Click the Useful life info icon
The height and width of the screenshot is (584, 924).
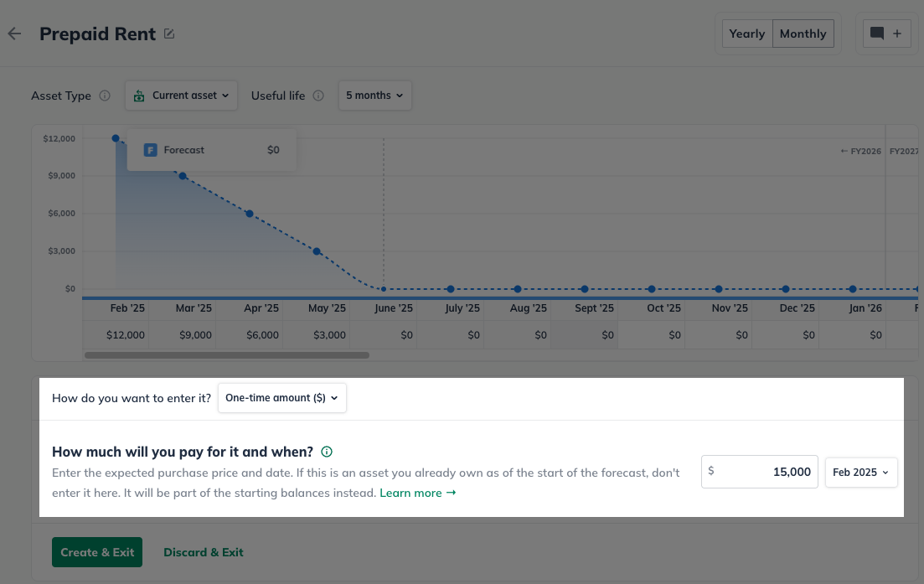click(318, 96)
